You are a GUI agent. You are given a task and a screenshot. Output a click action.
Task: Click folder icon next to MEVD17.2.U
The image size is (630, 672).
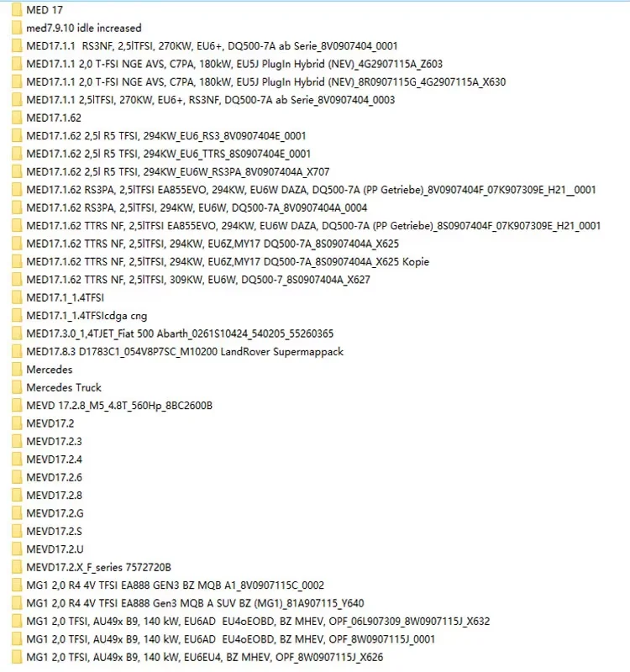[x=17, y=549]
